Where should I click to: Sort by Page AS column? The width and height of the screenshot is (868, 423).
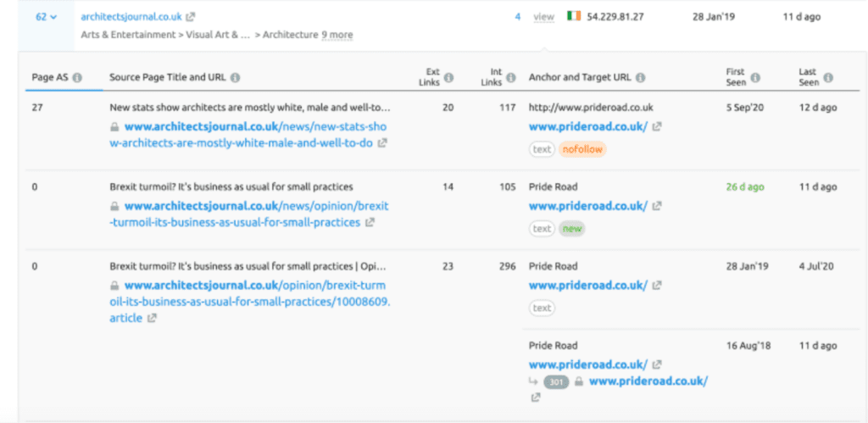click(50, 77)
